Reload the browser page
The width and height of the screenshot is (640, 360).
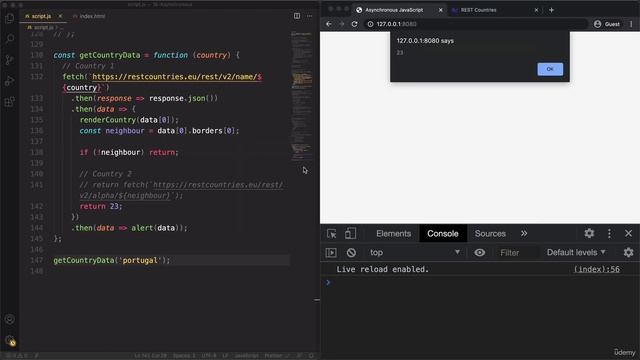[x=354, y=24]
